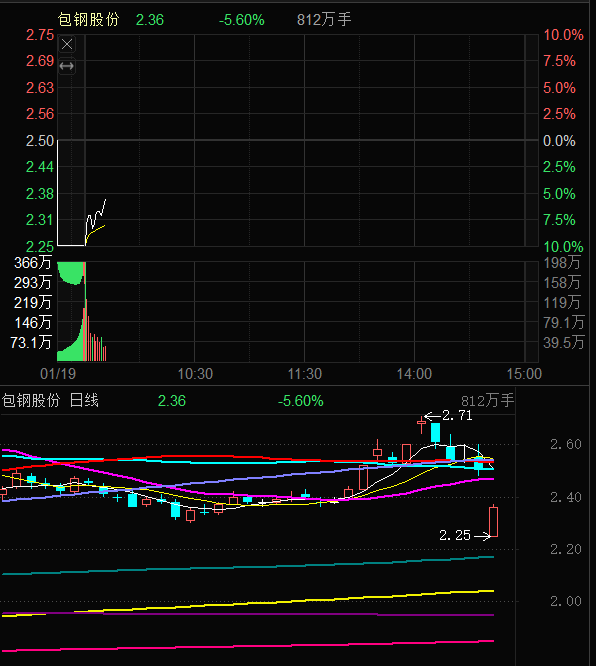596x666 pixels.
Task: Click the green pre-market auction volume area
Action: point(71,311)
